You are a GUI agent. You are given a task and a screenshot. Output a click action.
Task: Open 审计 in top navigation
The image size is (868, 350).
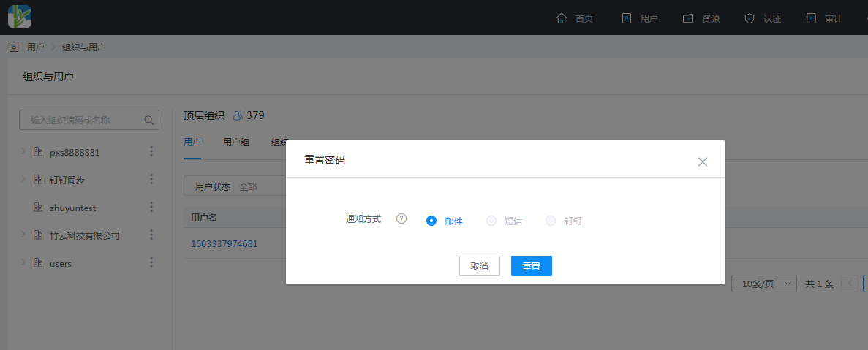(x=834, y=19)
